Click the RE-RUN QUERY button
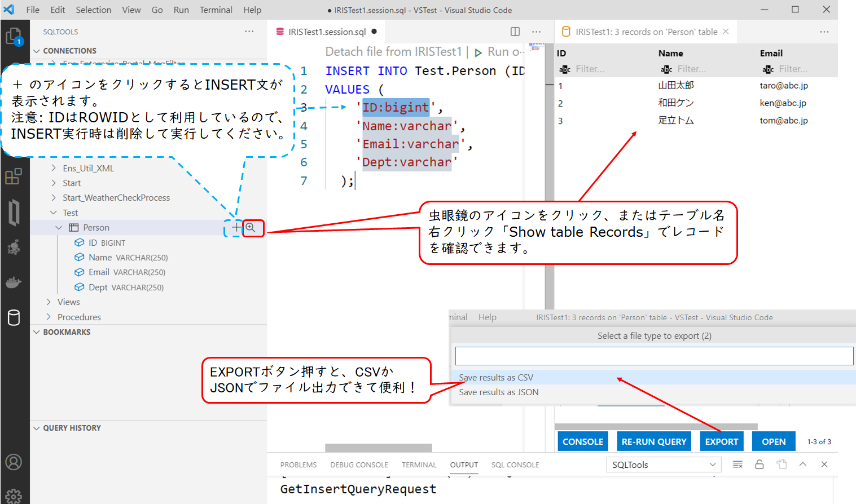The height and width of the screenshot is (504, 856). [x=654, y=441]
